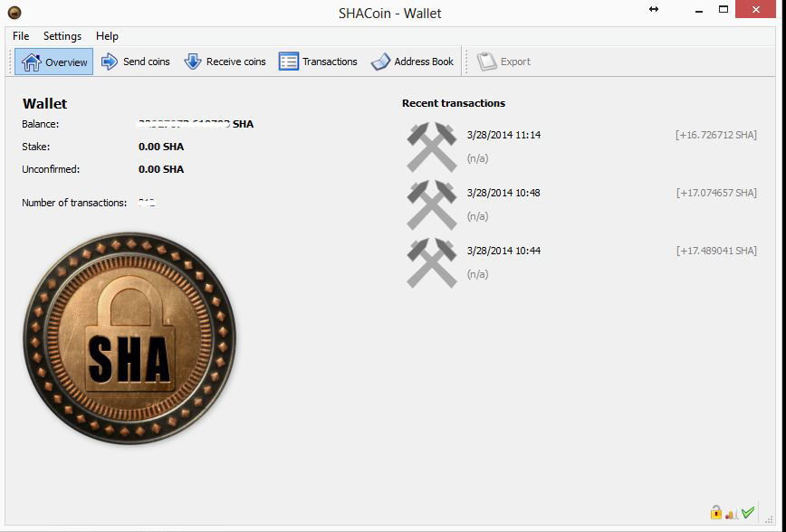The height and width of the screenshot is (532, 786).
Task: Open the Address Book tab label
Action: (x=424, y=62)
